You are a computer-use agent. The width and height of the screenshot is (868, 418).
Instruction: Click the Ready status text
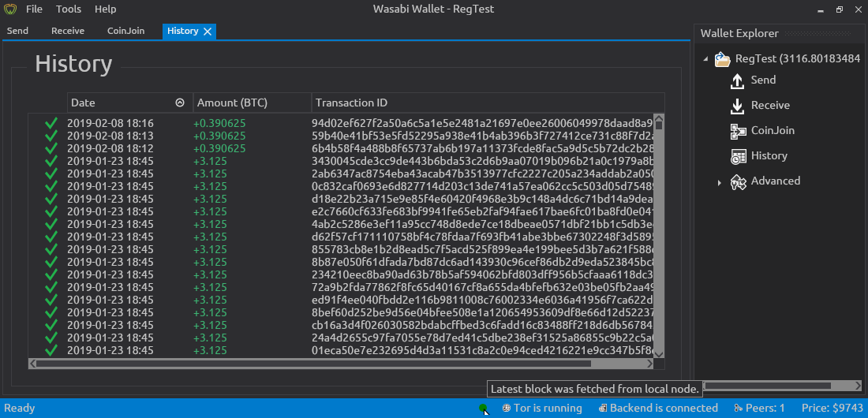click(x=20, y=409)
